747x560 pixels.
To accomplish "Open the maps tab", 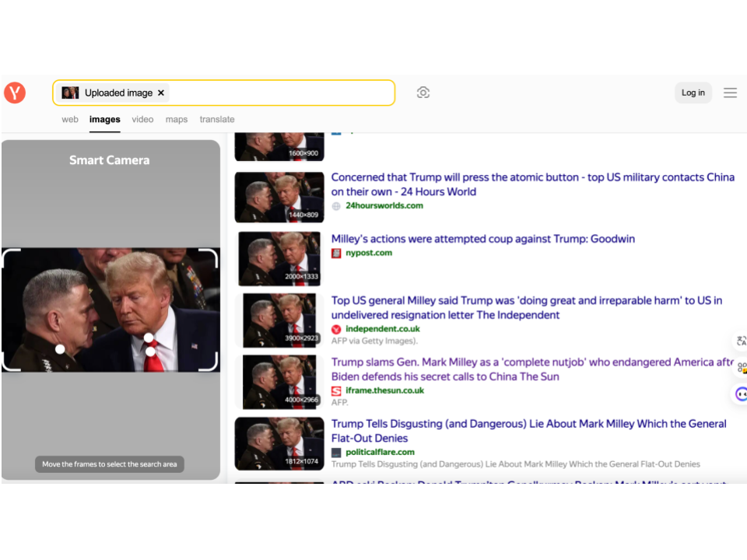I will click(177, 119).
